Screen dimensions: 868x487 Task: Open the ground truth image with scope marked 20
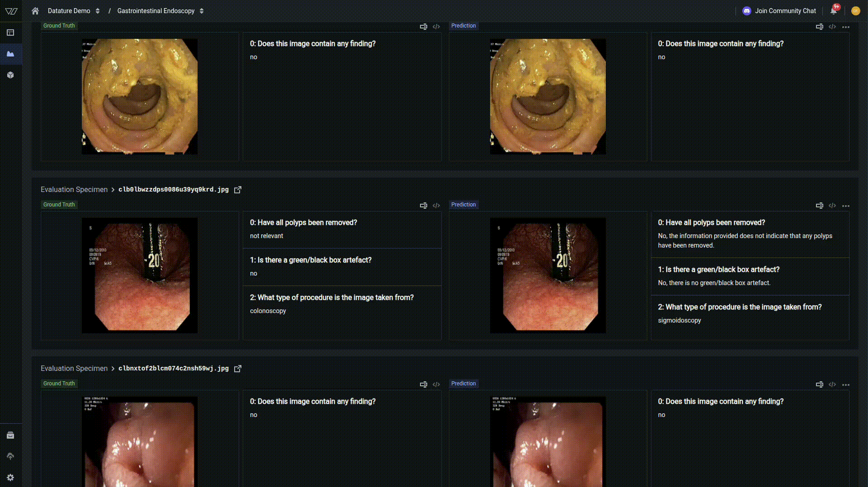[140, 276]
